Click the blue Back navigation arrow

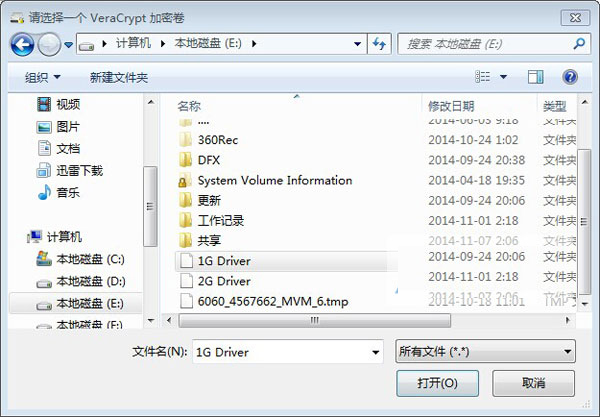pyautogui.click(x=22, y=44)
